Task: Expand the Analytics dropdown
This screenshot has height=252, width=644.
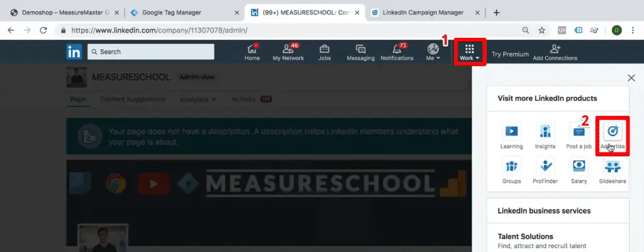Action: [x=198, y=100]
